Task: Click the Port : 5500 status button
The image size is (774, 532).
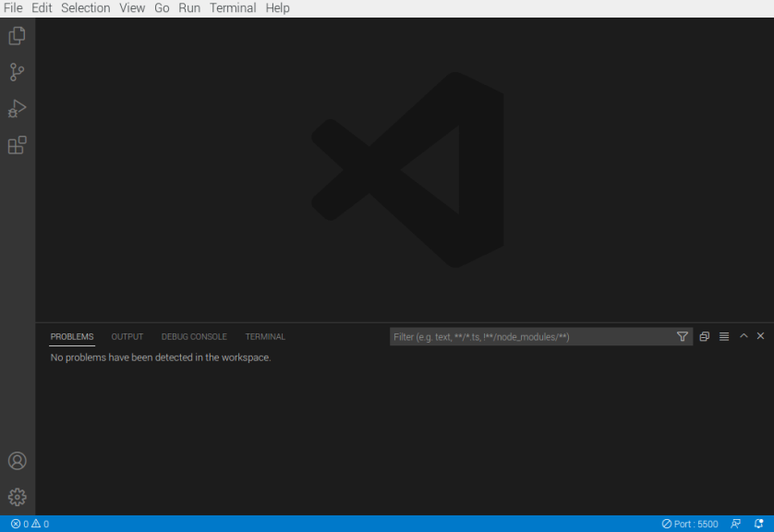Action: click(690, 524)
